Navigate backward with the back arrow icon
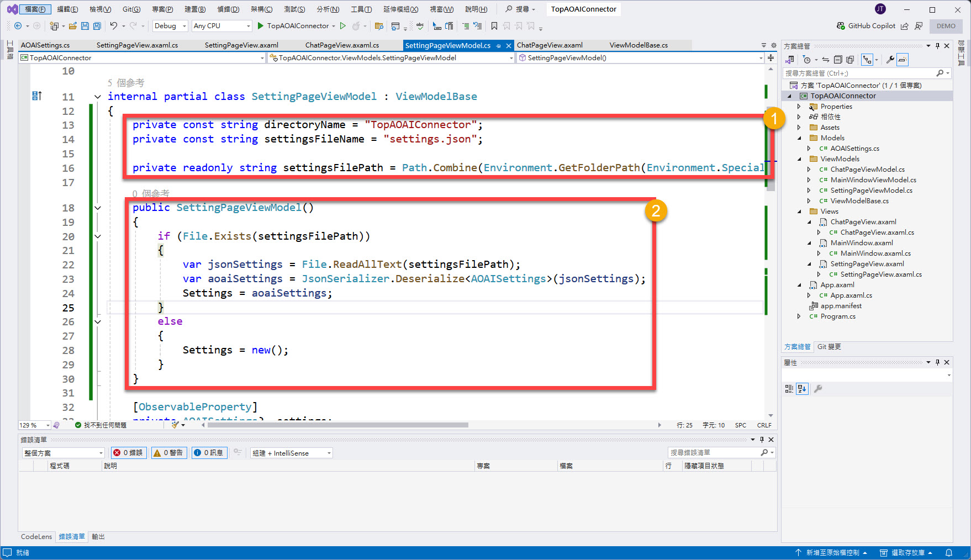This screenshot has width=971, height=560. tap(18, 26)
